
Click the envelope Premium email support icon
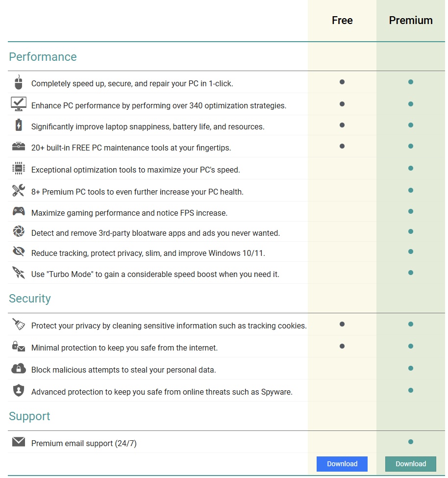[19, 442]
